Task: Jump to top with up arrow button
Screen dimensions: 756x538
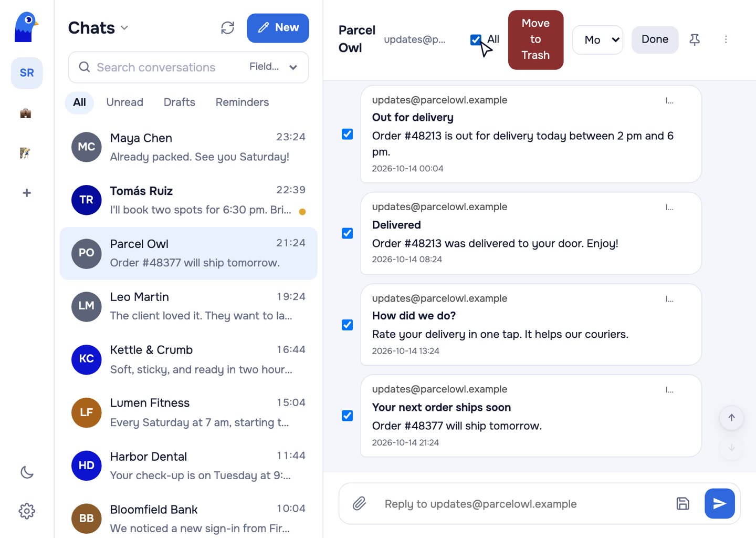Action: pyautogui.click(x=731, y=418)
